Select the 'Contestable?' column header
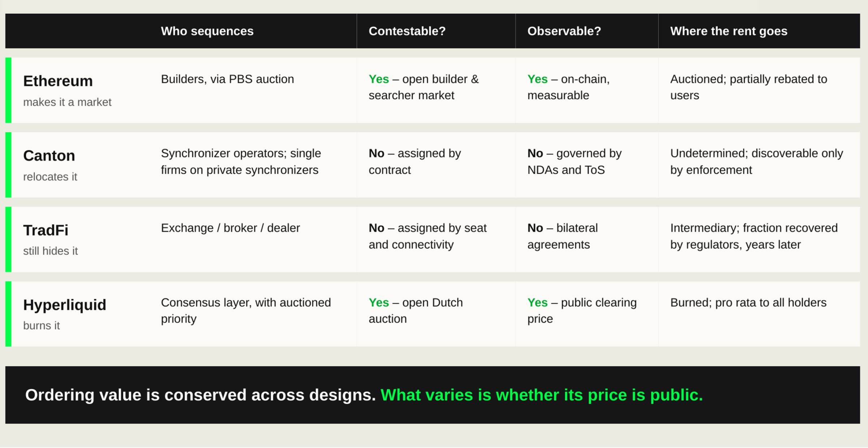 407,31
